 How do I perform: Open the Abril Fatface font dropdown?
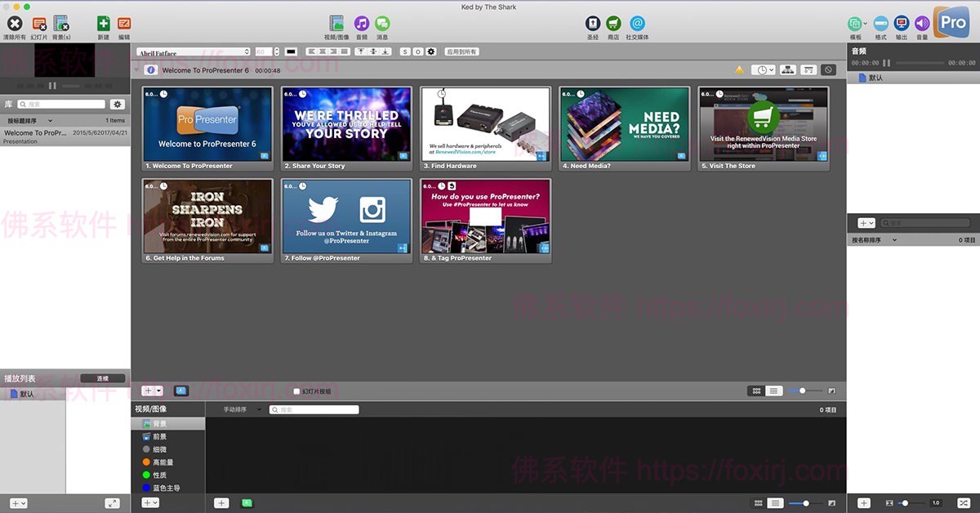[x=193, y=52]
